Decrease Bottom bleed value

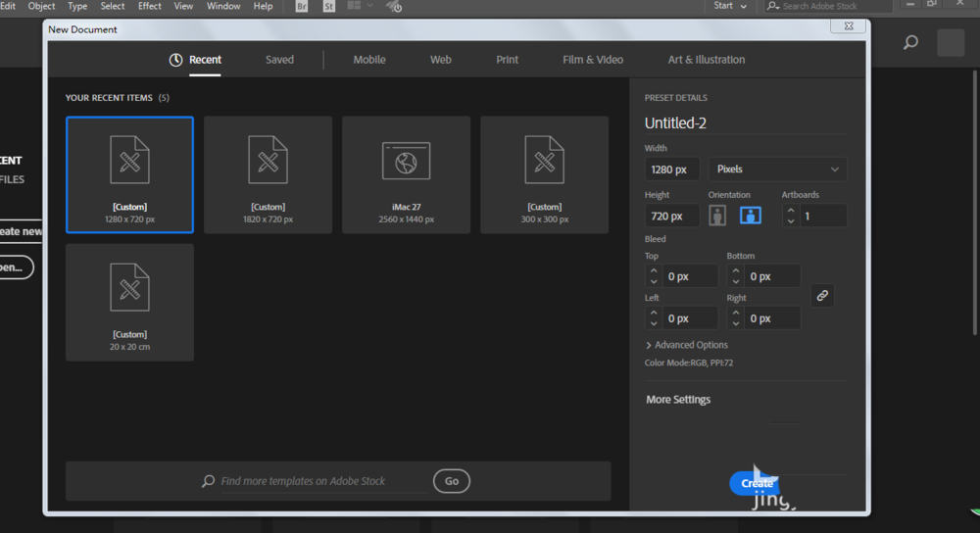click(x=736, y=282)
